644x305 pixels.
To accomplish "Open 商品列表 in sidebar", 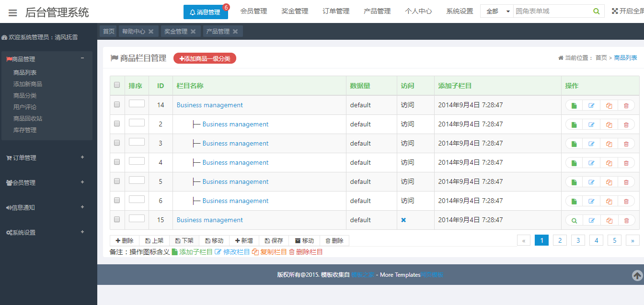I will pos(25,73).
